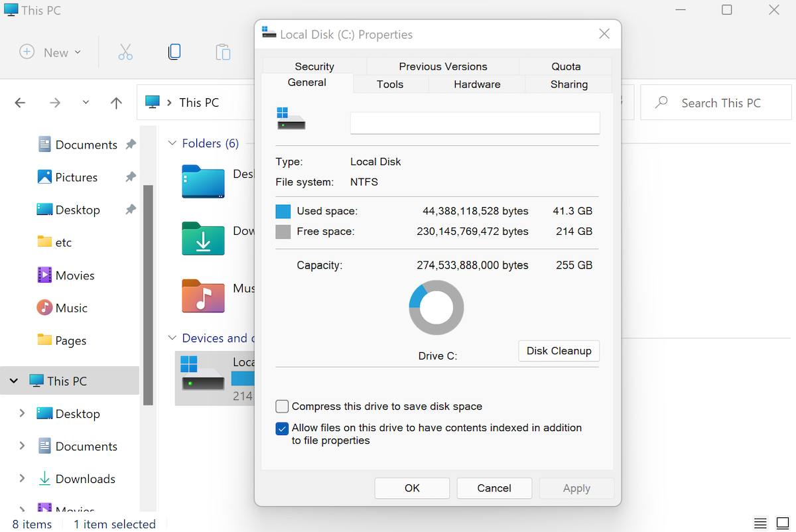Click the Movies icon in quick access
The image size is (796, 532).
(44, 275)
